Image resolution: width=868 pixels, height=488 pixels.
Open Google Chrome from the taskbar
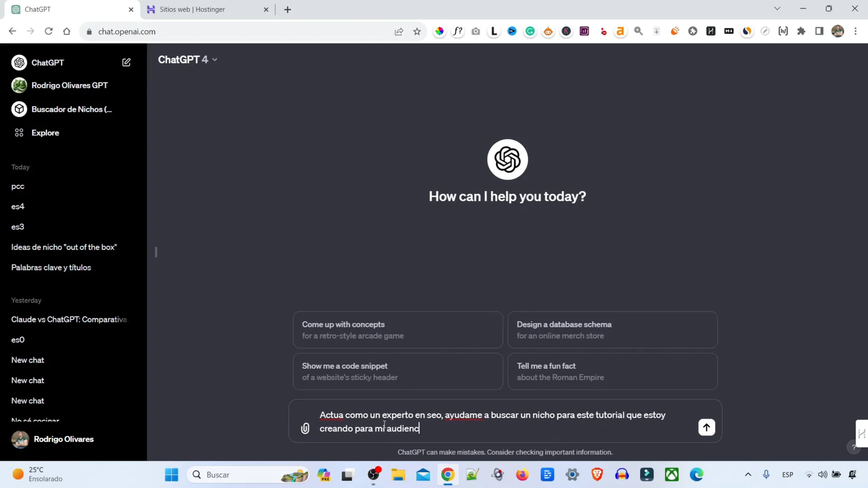447,474
